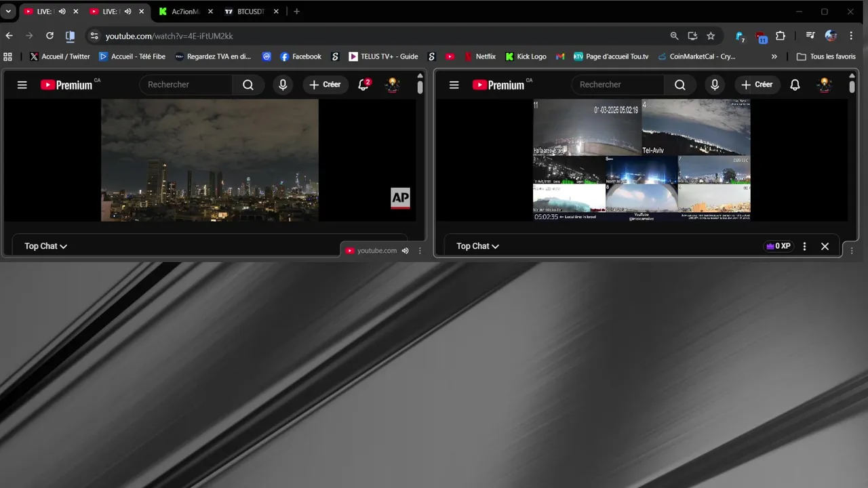Open the Chrome three-dot menu
Viewport: 868px width, 488px height.
click(852, 36)
